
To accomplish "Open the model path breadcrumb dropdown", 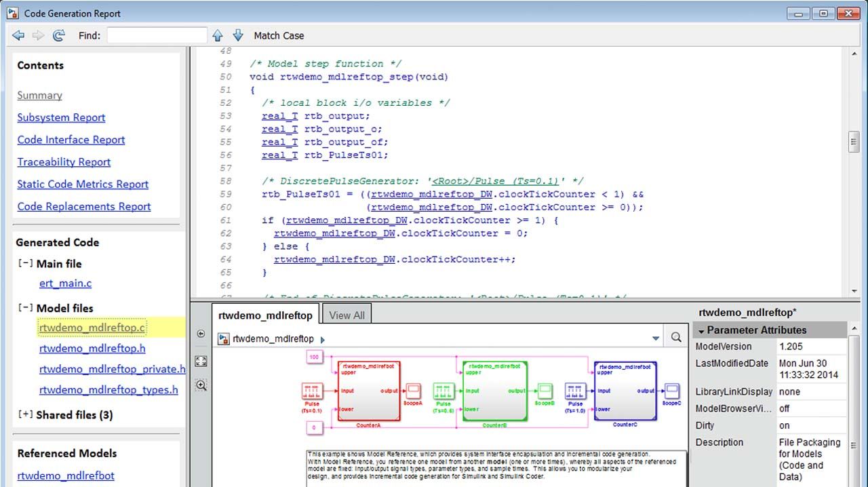I will click(x=655, y=338).
